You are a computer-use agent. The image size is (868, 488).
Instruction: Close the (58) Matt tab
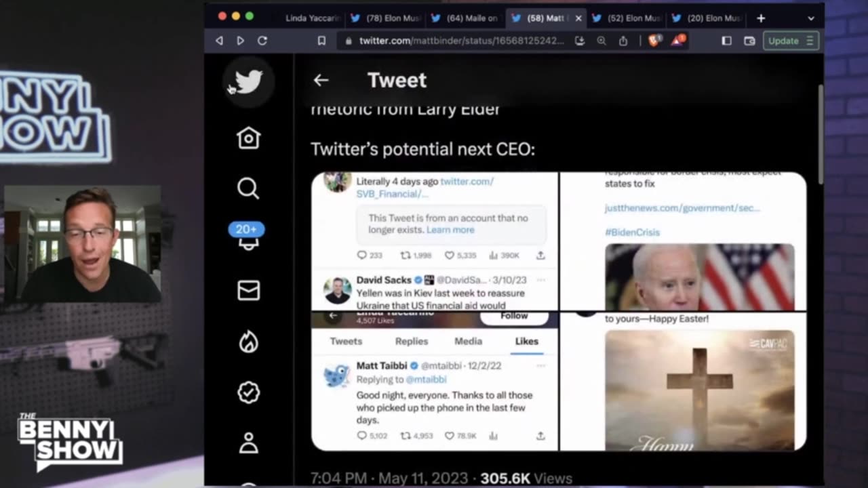point(578,18)
